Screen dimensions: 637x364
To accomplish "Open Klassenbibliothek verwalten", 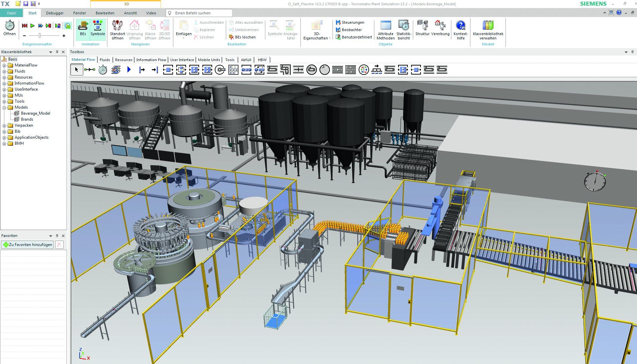I will pyautogui.click(x=488, y=30).
